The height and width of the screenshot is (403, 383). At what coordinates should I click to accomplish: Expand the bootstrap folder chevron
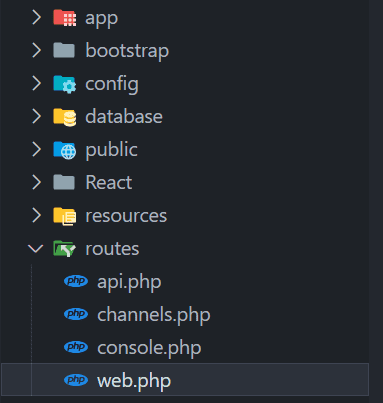click(x=36, y=50)
